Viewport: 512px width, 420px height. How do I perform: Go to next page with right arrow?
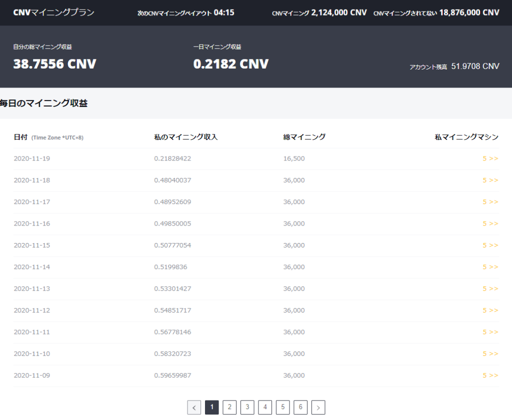[x=318, y=407]
